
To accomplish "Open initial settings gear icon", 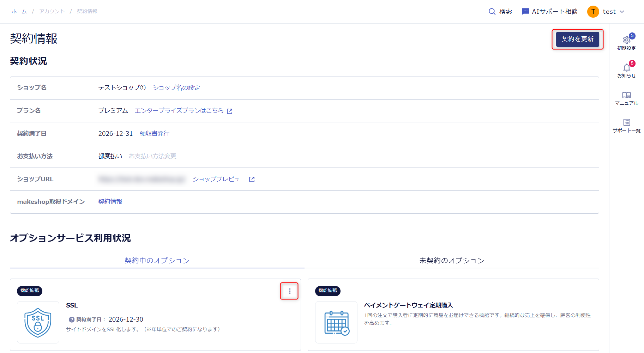I will click(x=626, y=40).
